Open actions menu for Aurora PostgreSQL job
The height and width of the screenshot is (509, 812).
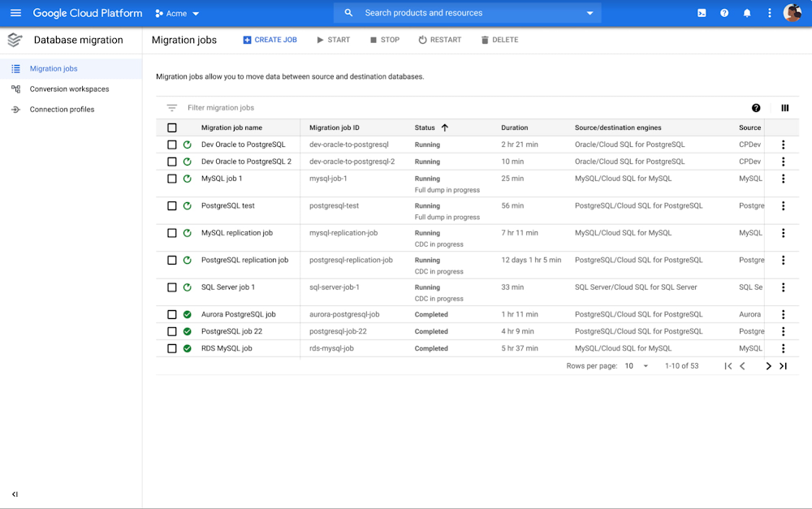pos(783,314)
